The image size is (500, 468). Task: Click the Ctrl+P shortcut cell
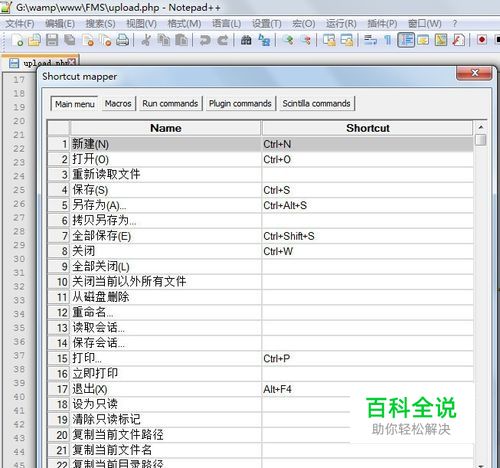click(x=367, y=359)
